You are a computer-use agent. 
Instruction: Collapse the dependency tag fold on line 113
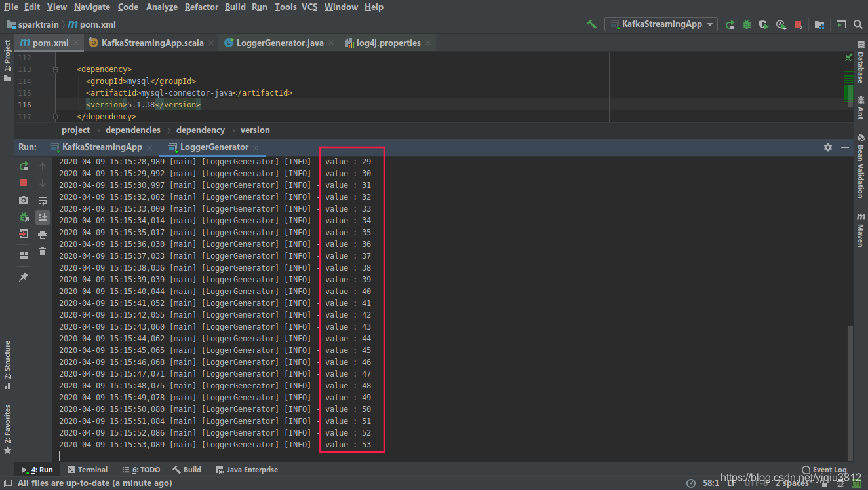tap(56, 69)
